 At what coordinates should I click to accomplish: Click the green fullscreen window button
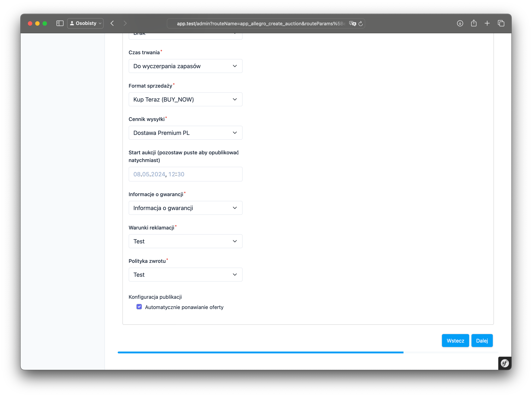[45, 23]
